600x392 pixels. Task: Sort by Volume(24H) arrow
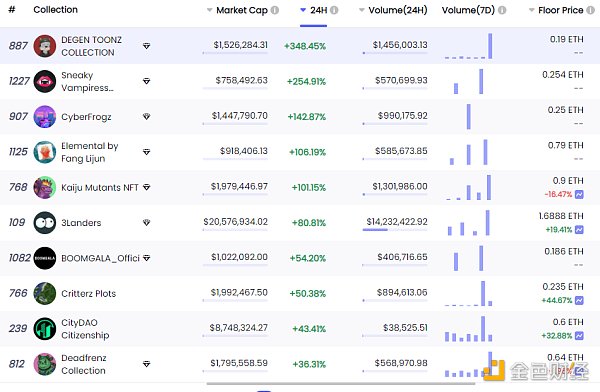(x=362, y=10)
